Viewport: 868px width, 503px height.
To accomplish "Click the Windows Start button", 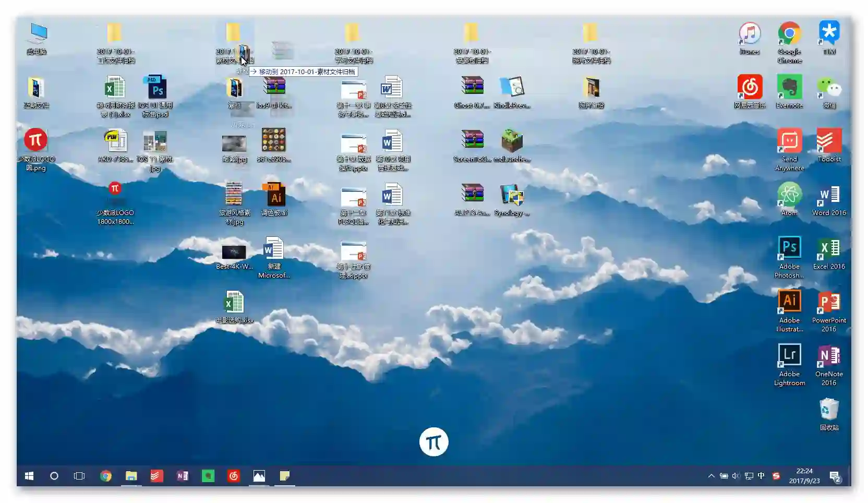I will click(x=29, y=476).
